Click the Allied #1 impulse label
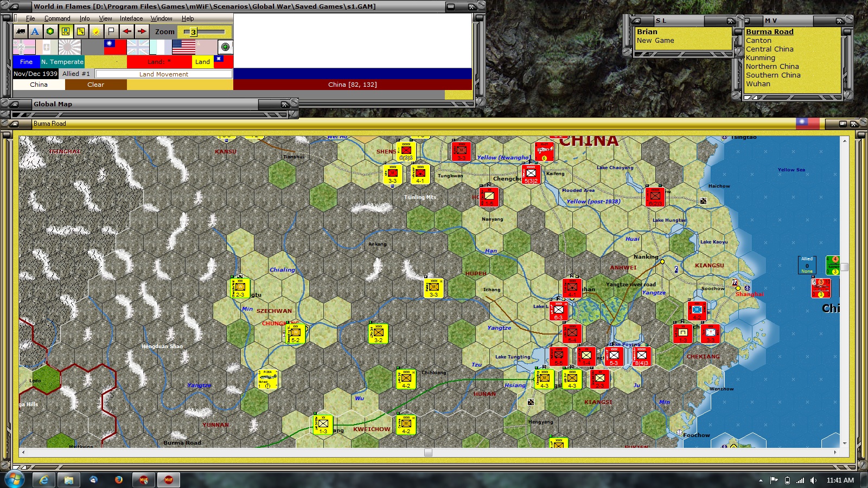The width and height of the screenshot is (868, 488). pos(76,74)
